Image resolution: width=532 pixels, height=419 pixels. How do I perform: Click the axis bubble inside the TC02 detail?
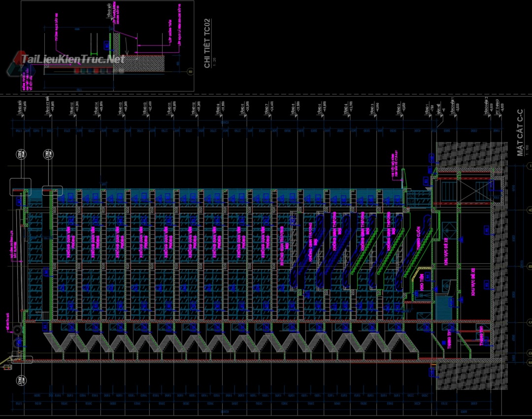190,71
